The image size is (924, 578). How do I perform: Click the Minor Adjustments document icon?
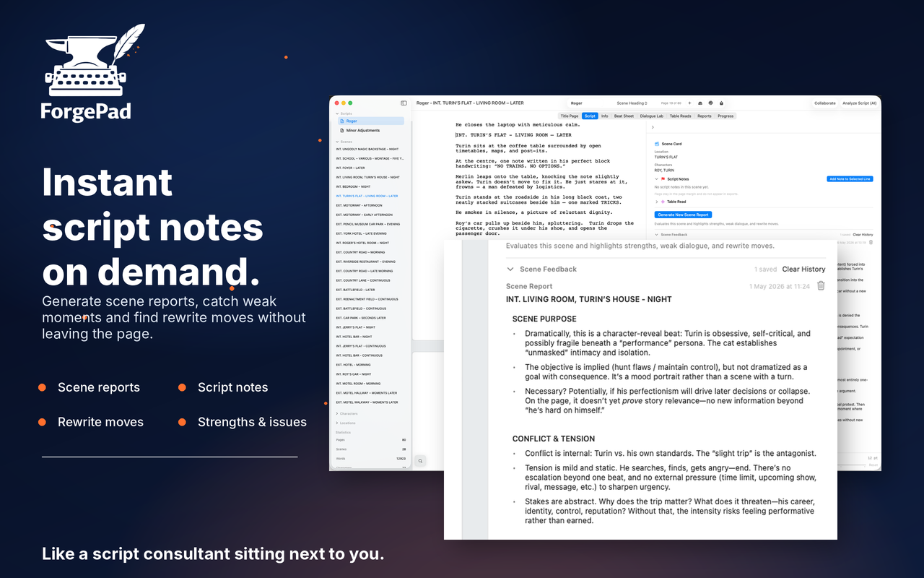coord(342,131)
